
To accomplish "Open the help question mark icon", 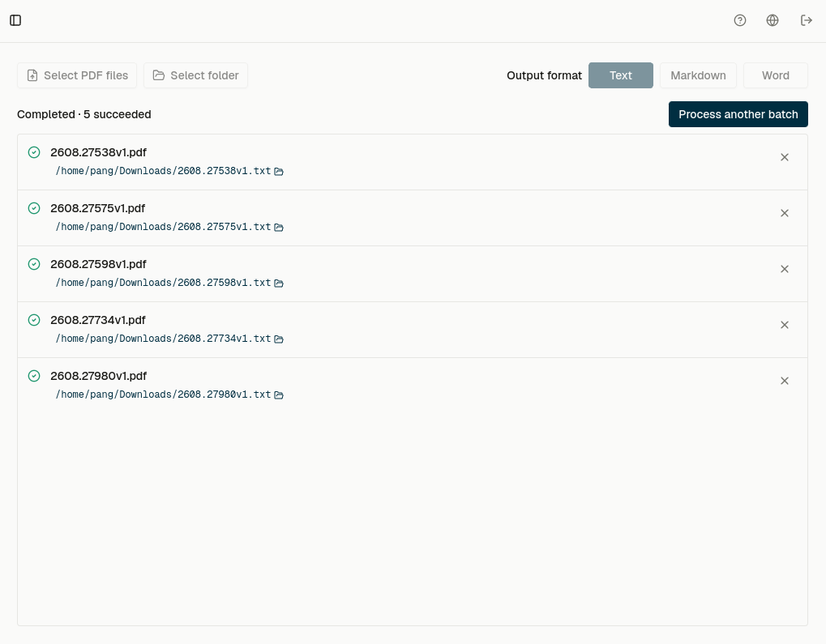I will click(x=739, y=20).
